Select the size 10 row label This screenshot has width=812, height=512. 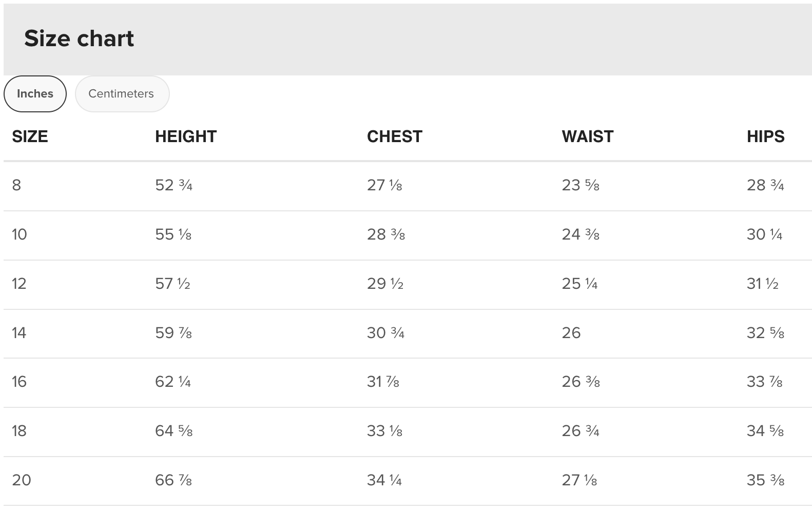(x=19, y=234)
